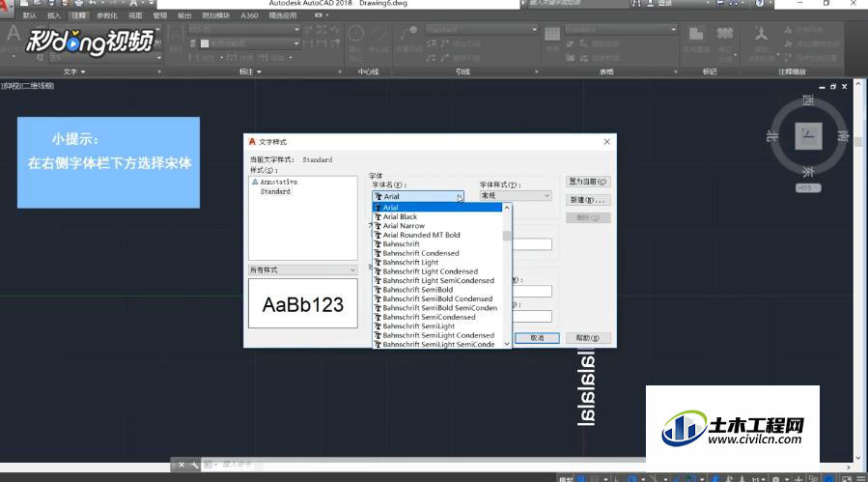Open the 插入 (Insert) ribbon tab

click(x=54, y=15)
